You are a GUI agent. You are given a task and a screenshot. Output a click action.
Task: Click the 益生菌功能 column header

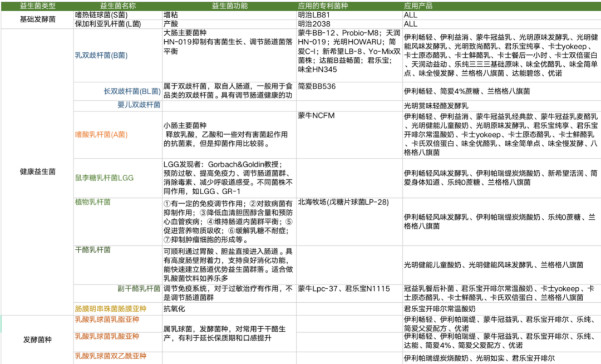pyautogui.click(x=229, y=6)
